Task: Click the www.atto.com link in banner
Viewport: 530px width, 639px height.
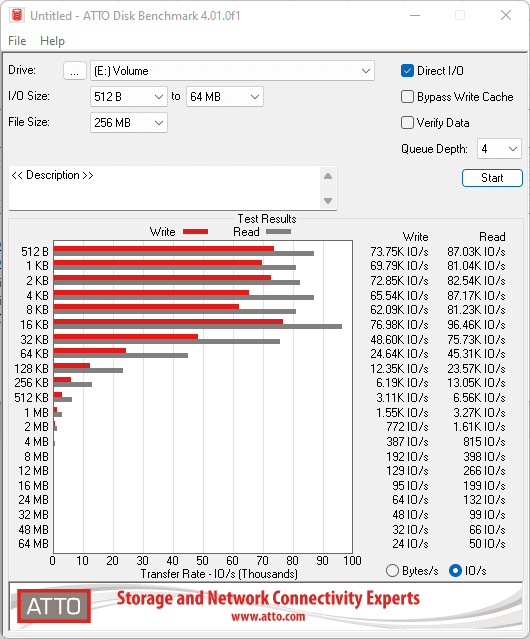Action: [268, 616]
